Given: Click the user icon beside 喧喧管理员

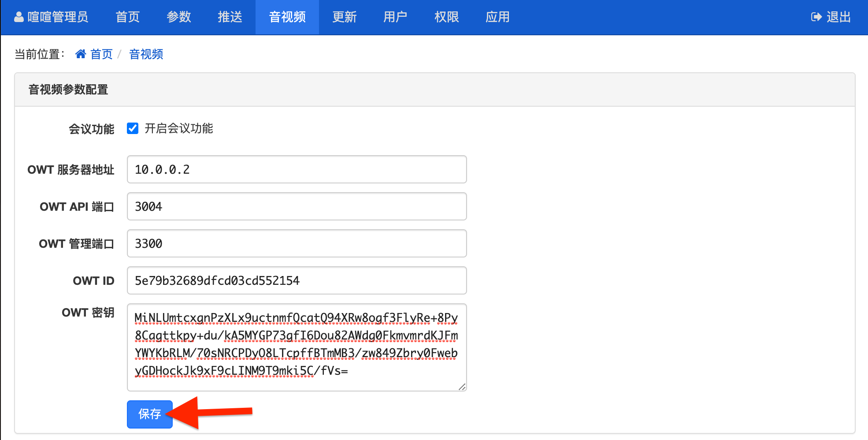Looking at the screenshot, I should (19, 17).
